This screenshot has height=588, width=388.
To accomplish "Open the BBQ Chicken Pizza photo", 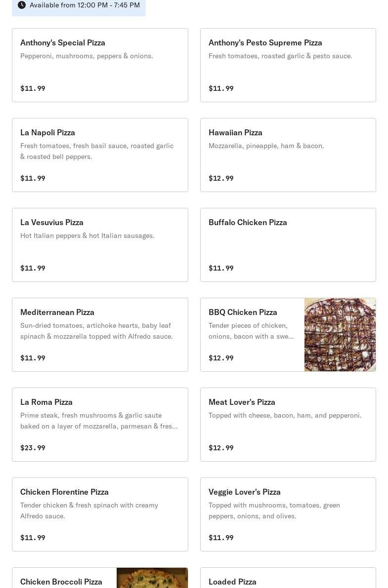I will 340,335.
